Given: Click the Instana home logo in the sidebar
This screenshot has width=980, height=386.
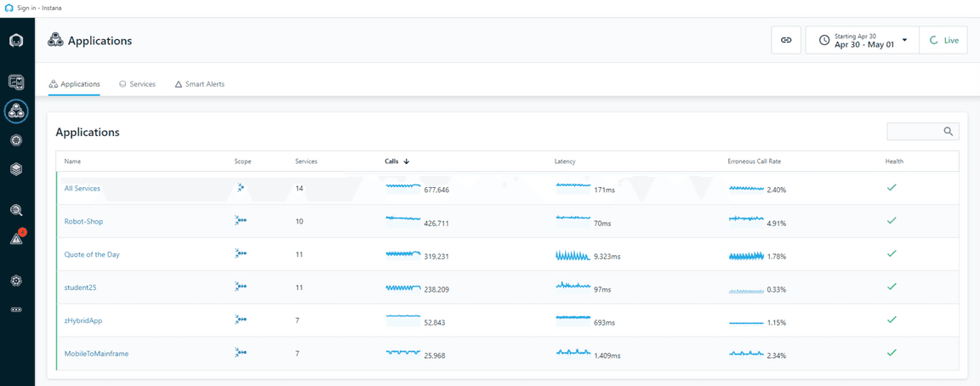Looking at the screenshot, I should [16, 41].
